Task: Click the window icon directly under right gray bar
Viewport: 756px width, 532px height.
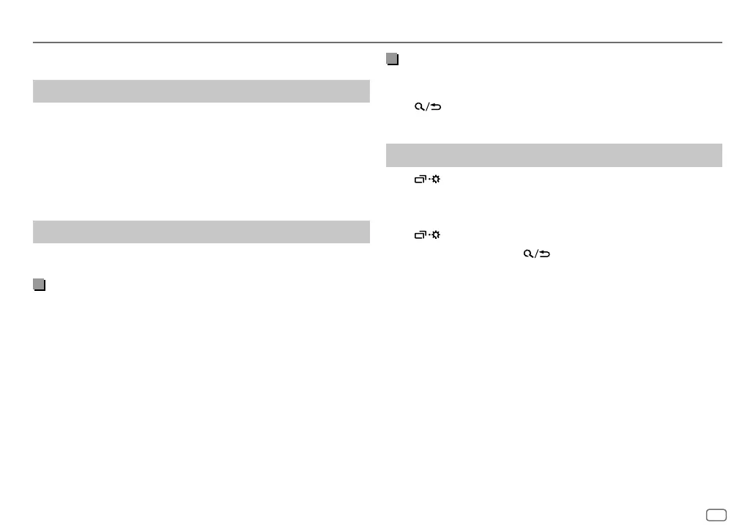Action: 419,179
